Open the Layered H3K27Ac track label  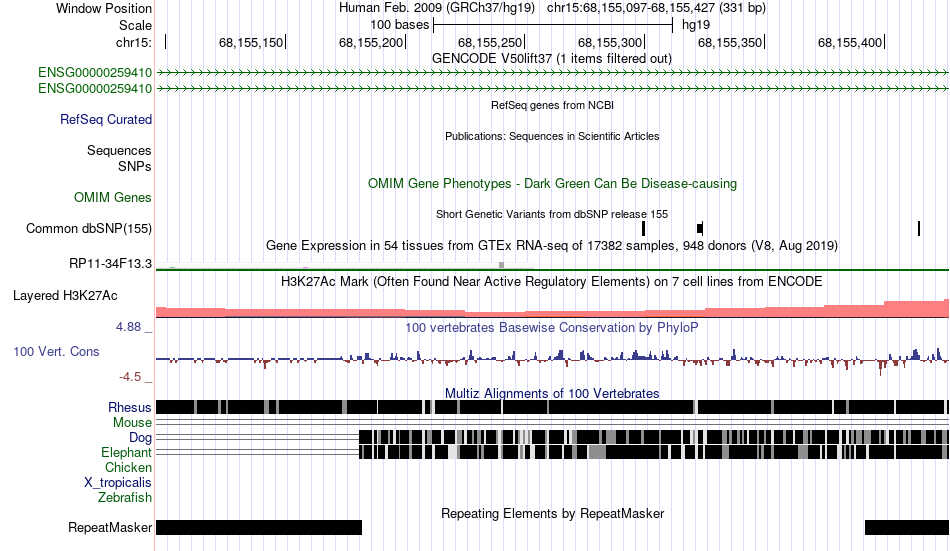click(x=65, y=296)
